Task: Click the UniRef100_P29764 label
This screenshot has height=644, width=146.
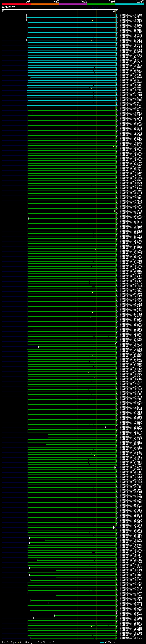Action: [131, 349]
